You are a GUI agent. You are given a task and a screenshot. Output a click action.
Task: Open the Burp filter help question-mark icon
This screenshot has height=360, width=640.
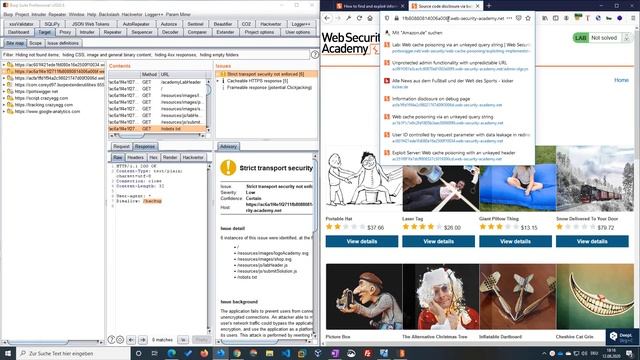pos(315,55)
